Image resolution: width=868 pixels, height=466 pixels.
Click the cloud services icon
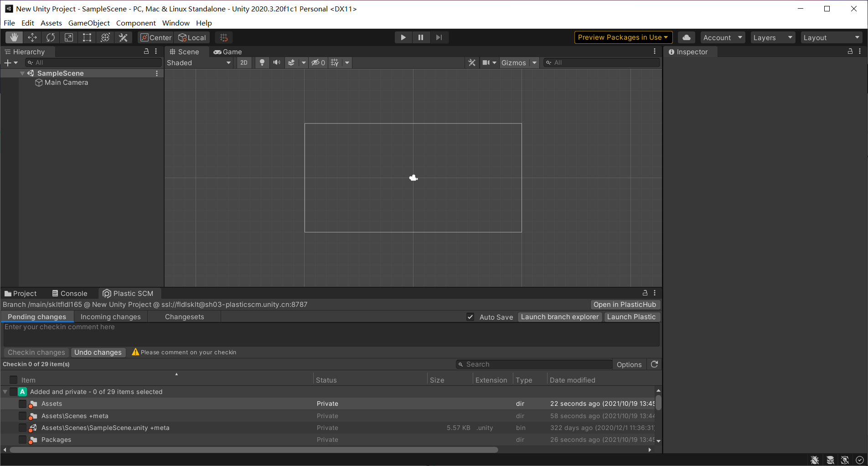pos(687,37)
